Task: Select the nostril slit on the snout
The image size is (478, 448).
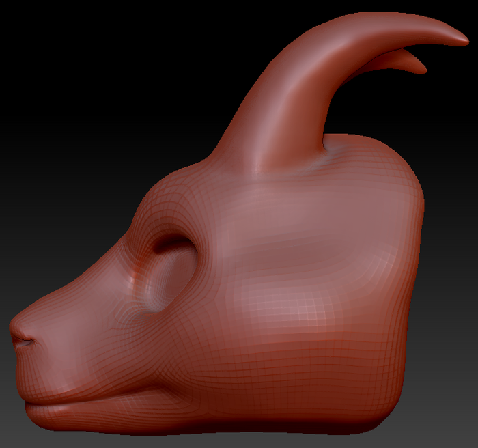Action: (25, 343)
